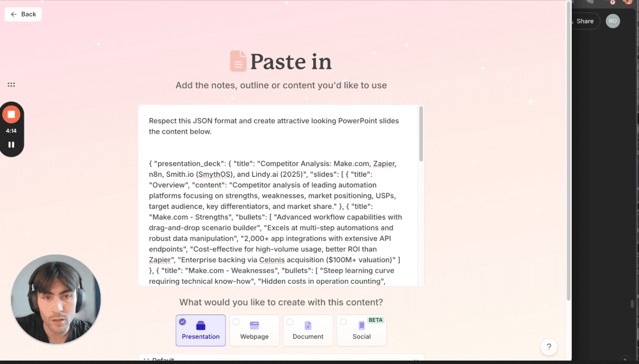Pause the recording
This screenshot has height=364, width=639.
point(11,144)
